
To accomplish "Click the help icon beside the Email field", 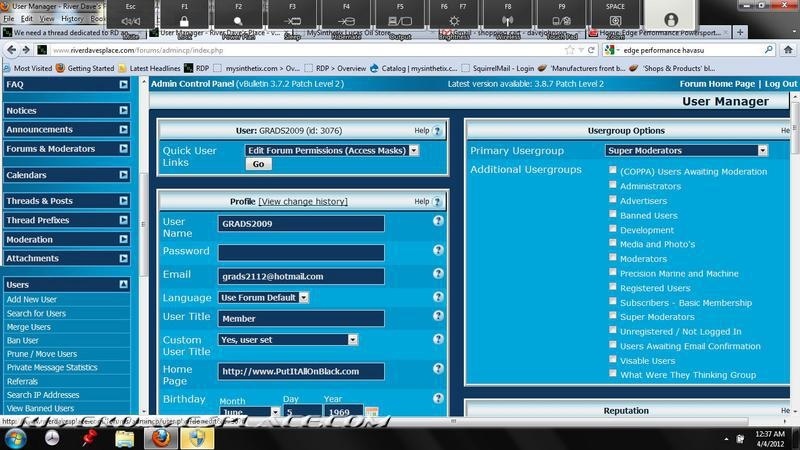I will (438, 275).
